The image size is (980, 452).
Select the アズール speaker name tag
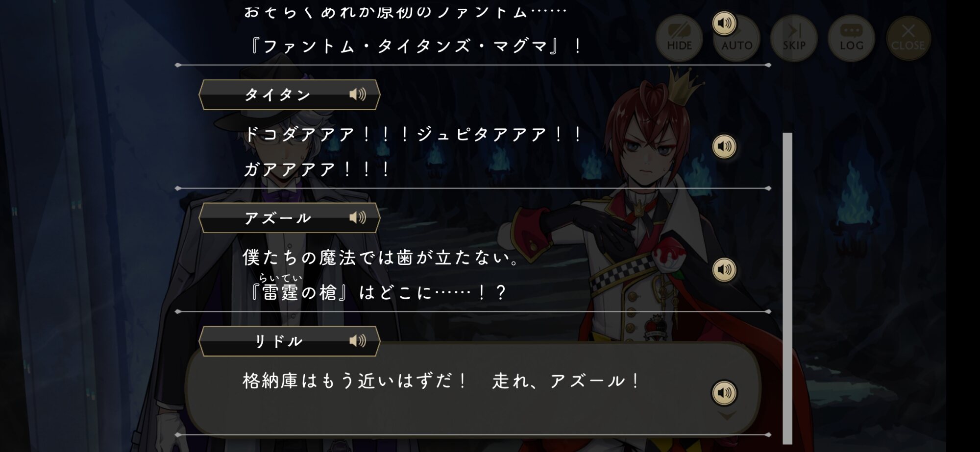click(x=289, y=218)
